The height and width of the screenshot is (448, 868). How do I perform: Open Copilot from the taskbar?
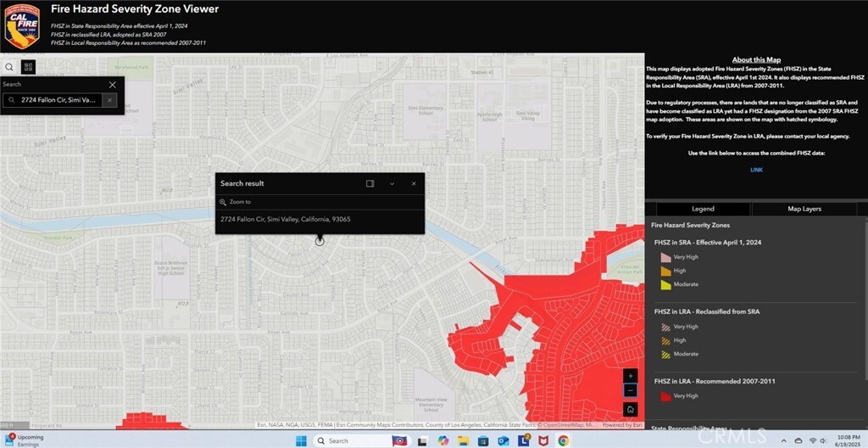coord(442,441)
